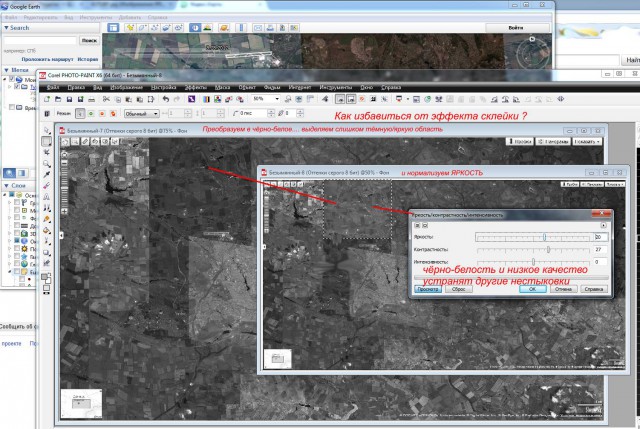The width and height of the screenshot is (640, 429).
Task: Select the Zoom magnifier tool in toolbox
Action: pyautogui.click(x=47, y=164)
